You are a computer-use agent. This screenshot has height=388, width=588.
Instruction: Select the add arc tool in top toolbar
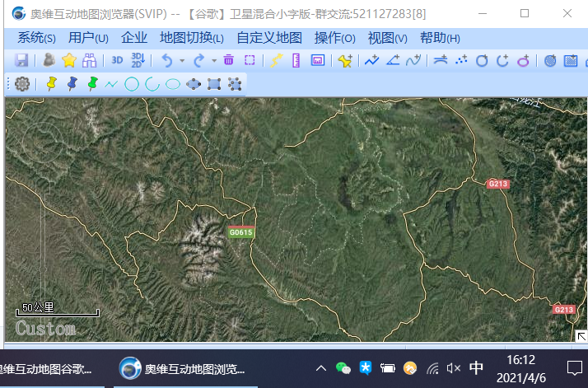tap(502, 60)
